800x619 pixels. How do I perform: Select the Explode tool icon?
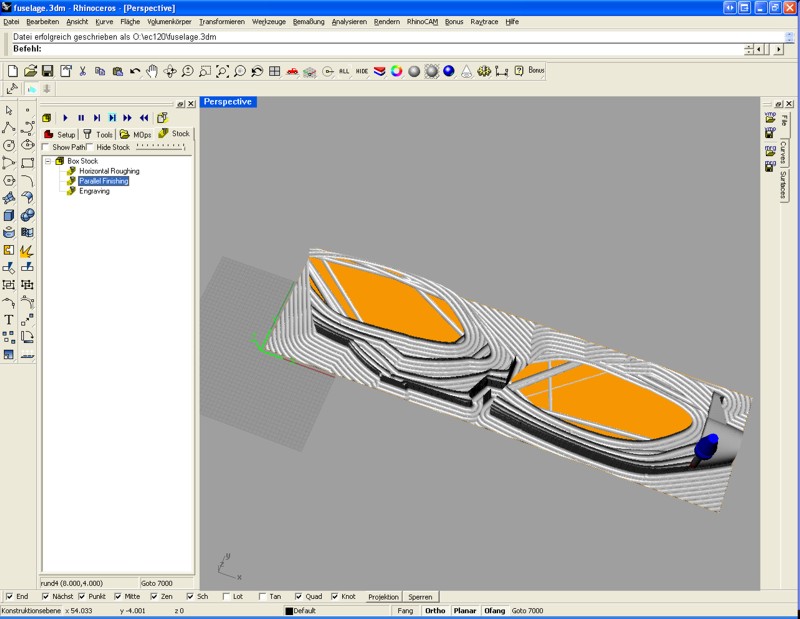(x=27, y=250)
